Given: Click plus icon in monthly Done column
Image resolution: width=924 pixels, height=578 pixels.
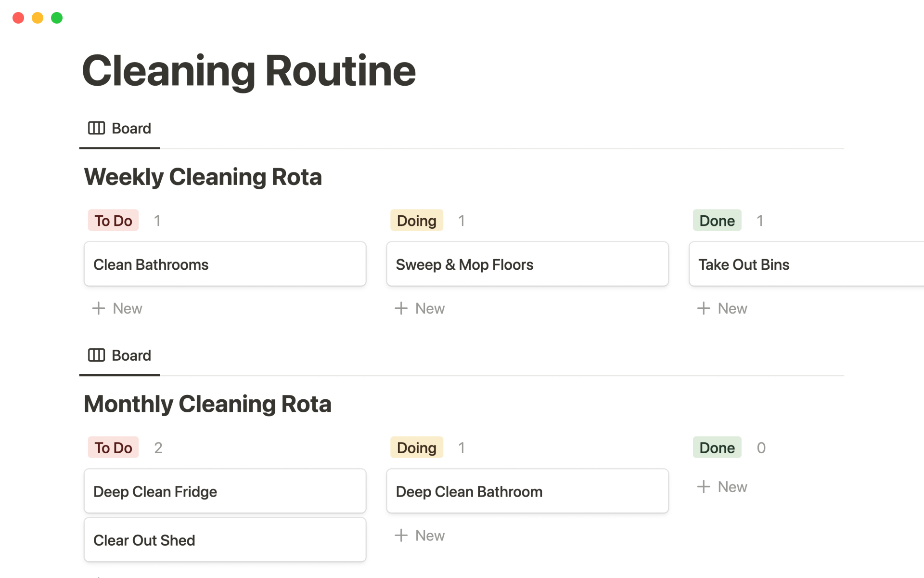Looking at the screenshot, I should [704, 486].
